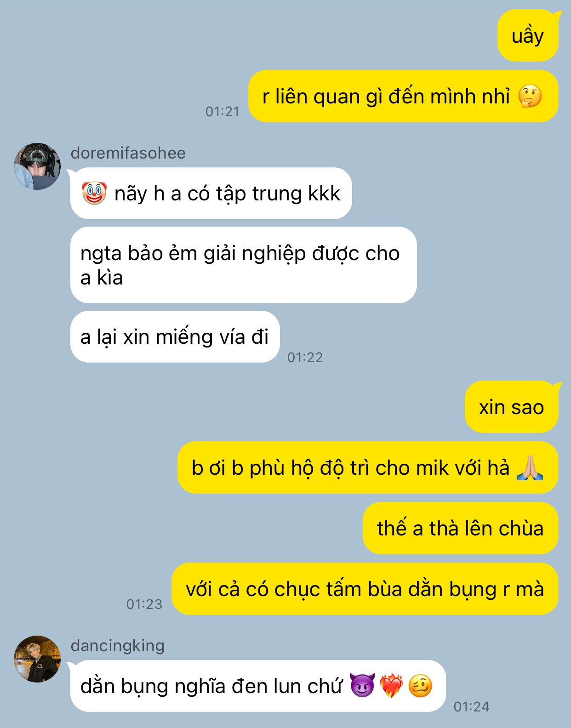The image size is (571, 728).
Task: Tap the doremifasohee username label
Action: click(x=128, y=153)
